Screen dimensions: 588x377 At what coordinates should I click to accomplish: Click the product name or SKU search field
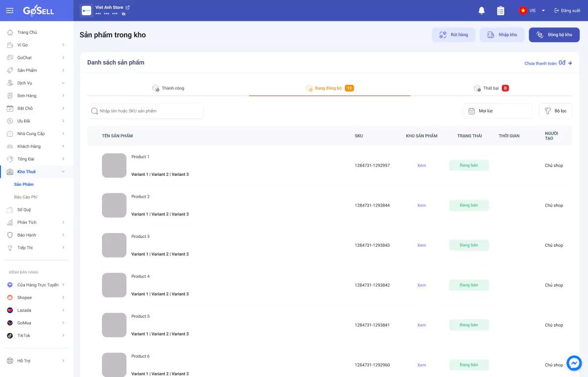click(x=147, y=111)
